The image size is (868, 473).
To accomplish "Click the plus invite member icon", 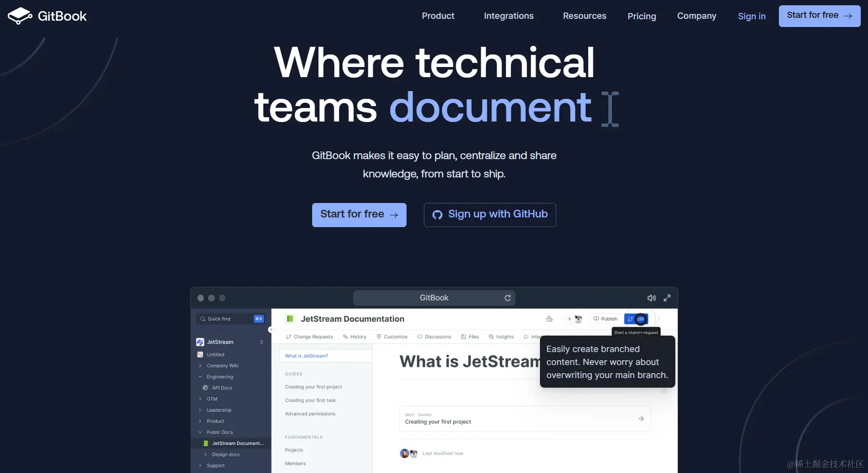I will pyautogui.click(x=569, y=319).
